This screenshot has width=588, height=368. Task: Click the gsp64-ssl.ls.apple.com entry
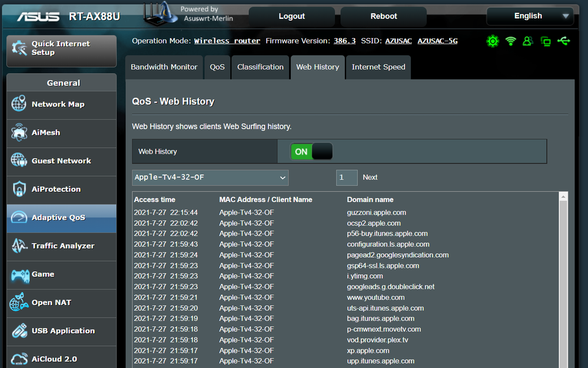(x=383, y=266)
